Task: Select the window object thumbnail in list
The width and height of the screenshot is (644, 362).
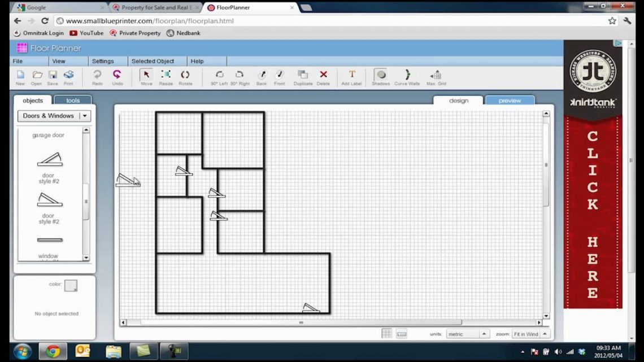Action: [x=50, y=241]
